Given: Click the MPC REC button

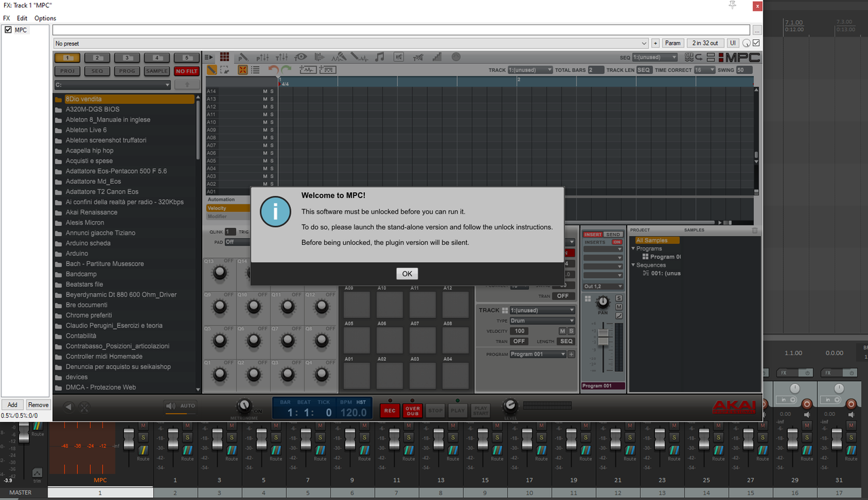Looking at the screenshot, I should tap(389, 410).
